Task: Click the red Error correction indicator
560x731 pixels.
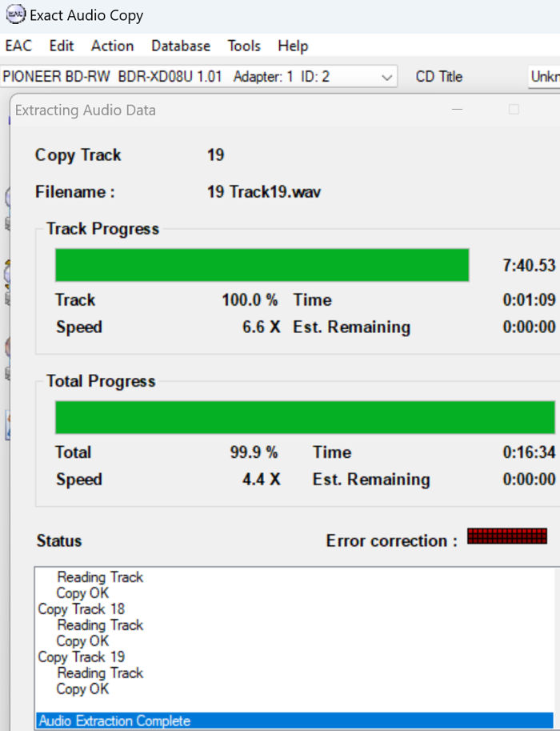Action: pyautogui.click(x=507, y=536)
